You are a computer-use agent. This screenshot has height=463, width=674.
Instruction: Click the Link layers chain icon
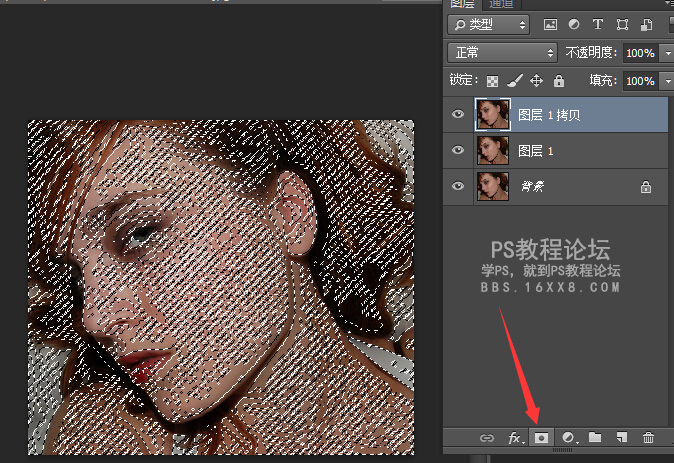tap(487, 437)
